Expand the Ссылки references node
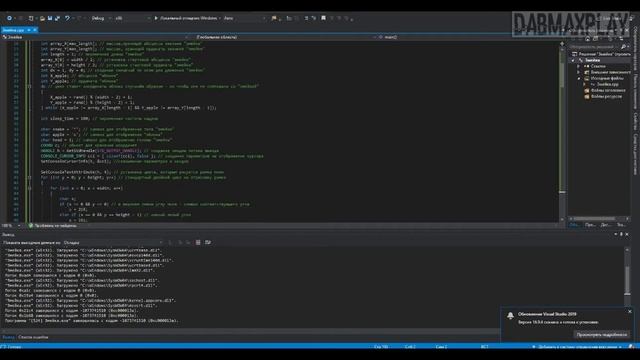Viewport: 640px width, 360px height. pyautogui.click(x=579, y=66)
